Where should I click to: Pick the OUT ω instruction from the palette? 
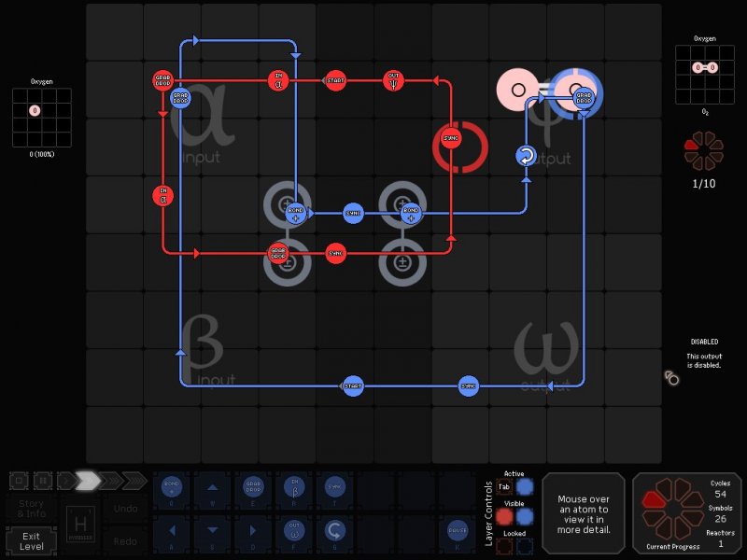pyautogui.click(x=294, y=532)
